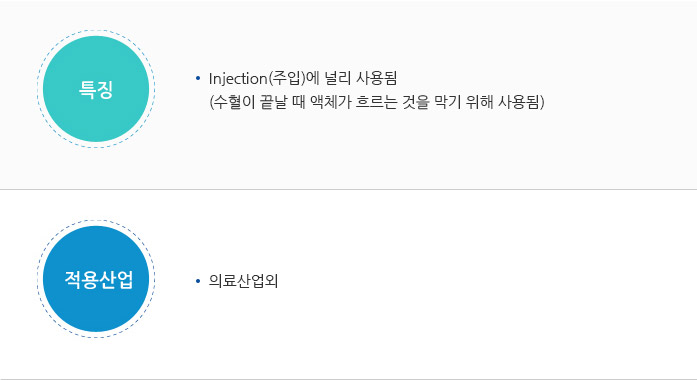
Task: Select the bullet dot before 의료산업외
Action: click(198, 281)
